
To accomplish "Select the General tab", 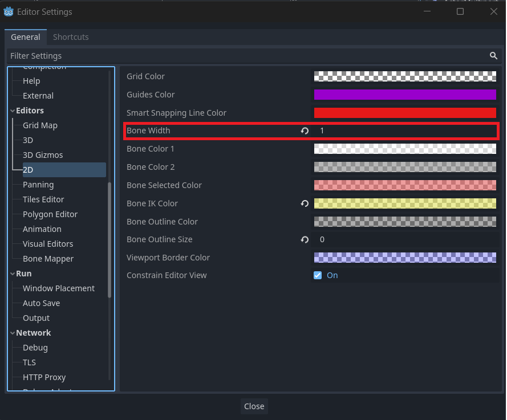I will [25, 36].
